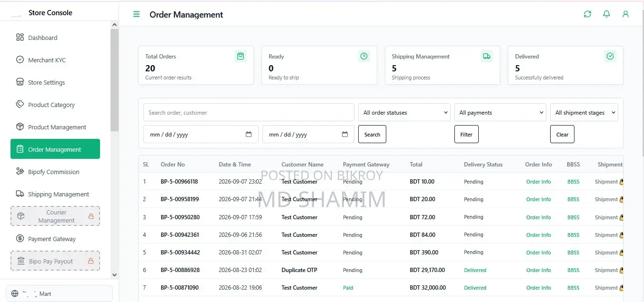Image resolution: width=644 pixels, height=302 pixels.
Task: Click the Paid status in row 7
Action: (x=348, y=288)
